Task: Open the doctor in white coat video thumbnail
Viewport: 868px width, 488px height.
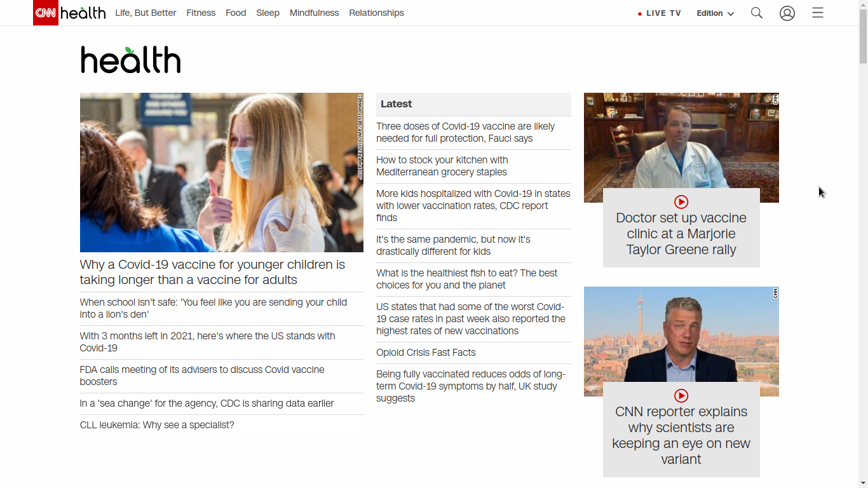Action: tap(681, 140)
